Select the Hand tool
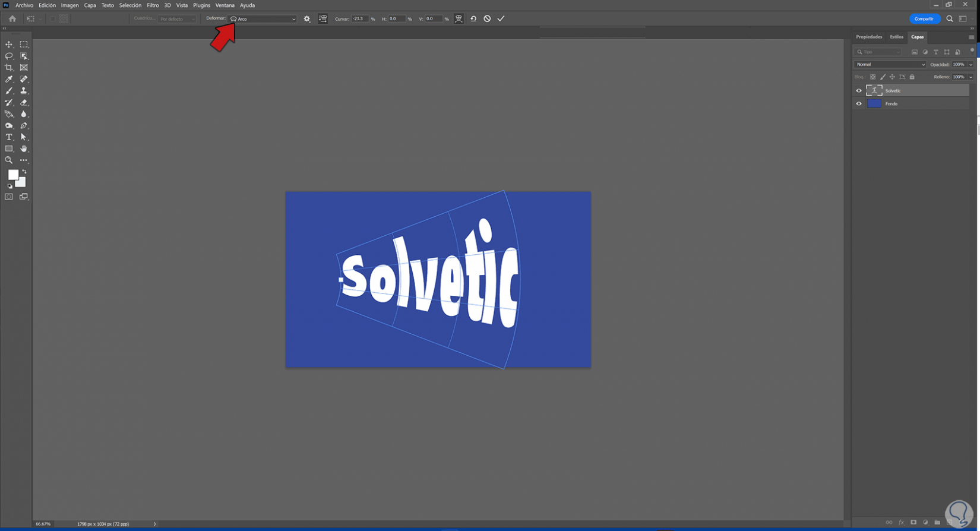 pos(24,148)
